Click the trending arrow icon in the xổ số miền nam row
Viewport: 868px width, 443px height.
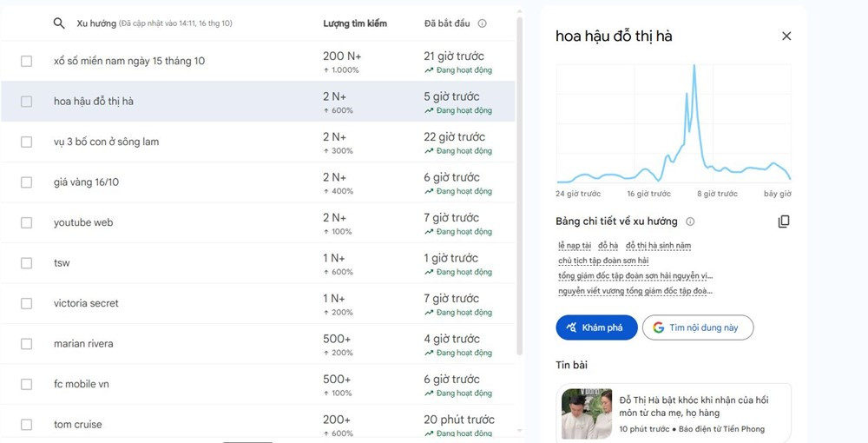429,69
